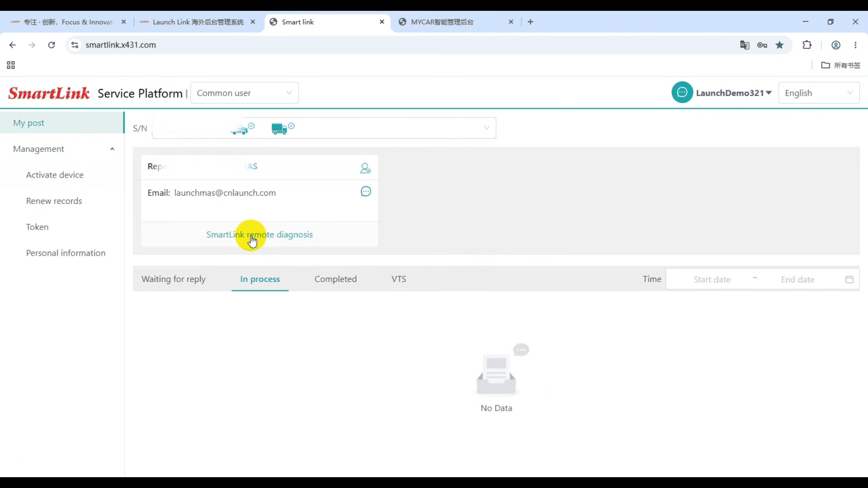Open chat bubble icon beside email

(x=366, y=192)
